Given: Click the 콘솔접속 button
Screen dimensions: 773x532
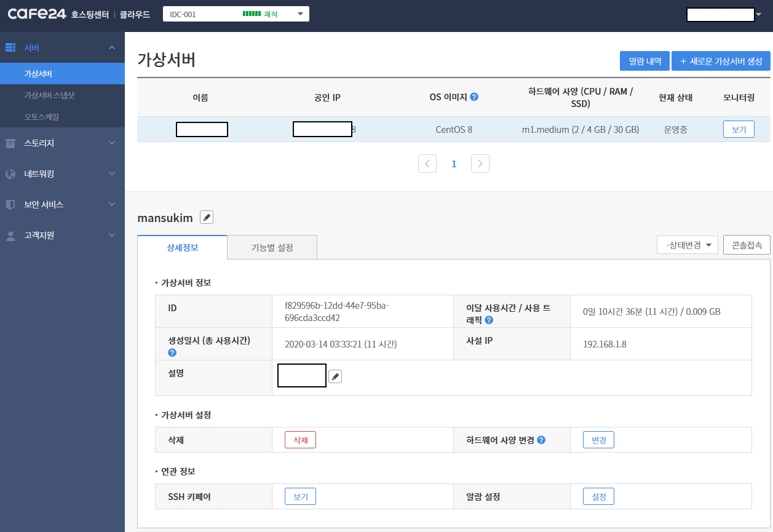Looking at the screenshot, I should (747, 245).
